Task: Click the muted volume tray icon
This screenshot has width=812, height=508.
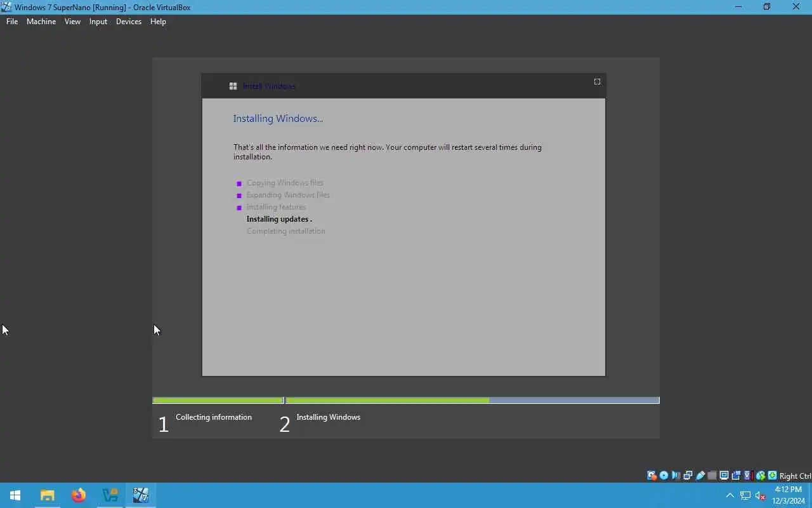Action: (x=761, y=495)
